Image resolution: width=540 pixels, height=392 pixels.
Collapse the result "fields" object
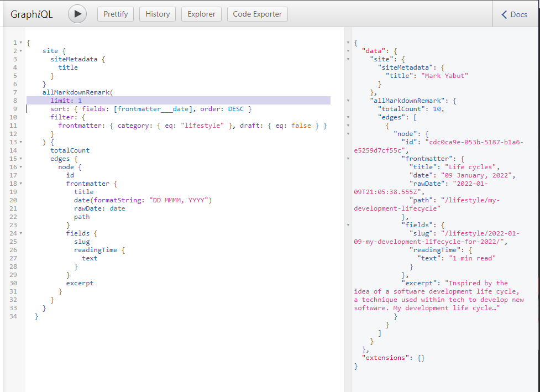[x=348, y=225]
